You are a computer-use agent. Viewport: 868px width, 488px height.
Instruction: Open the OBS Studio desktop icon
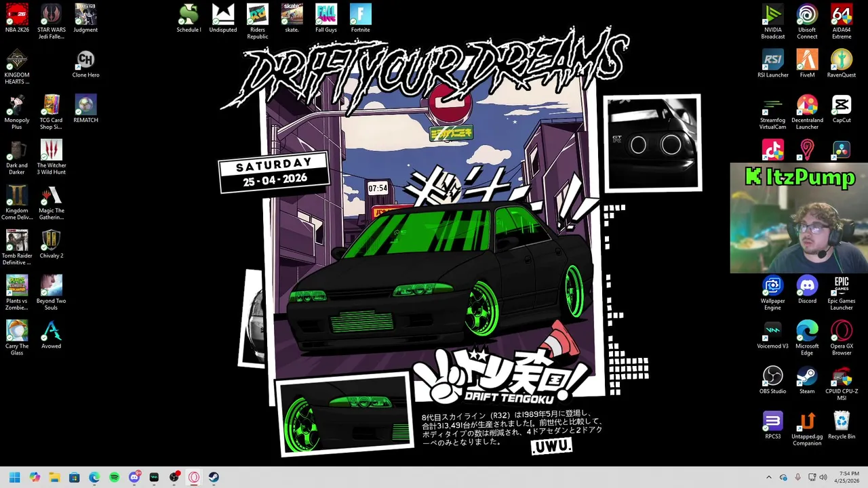pos(773,380)
